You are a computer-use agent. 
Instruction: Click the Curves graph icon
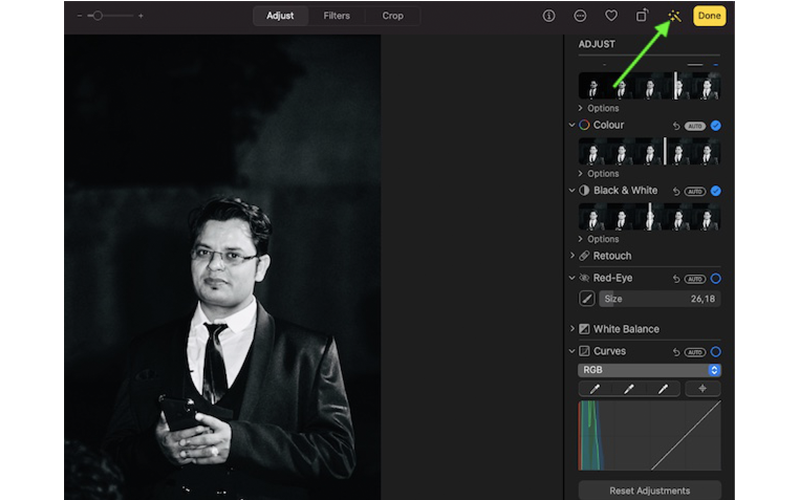pyautogui.click(x=584, y=351)
